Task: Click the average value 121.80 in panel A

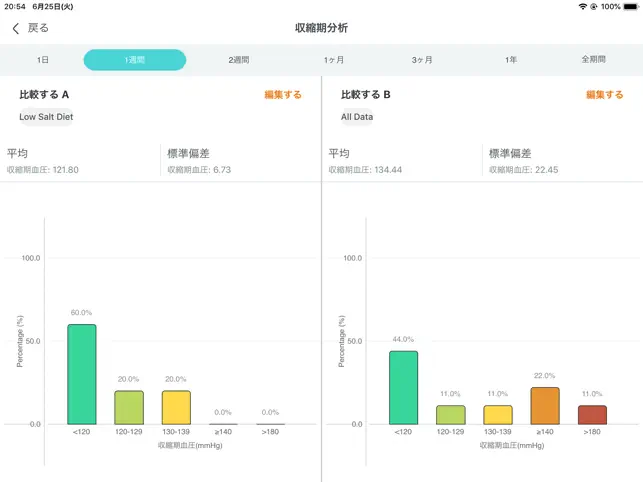Action: (x=65, y=170)
